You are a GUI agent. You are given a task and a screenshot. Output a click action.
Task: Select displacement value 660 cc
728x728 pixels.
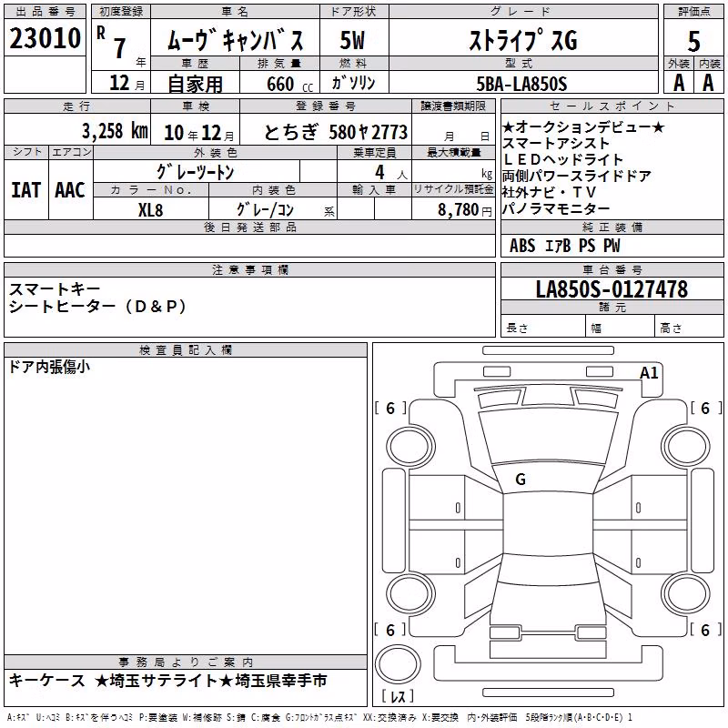[289, 84]
